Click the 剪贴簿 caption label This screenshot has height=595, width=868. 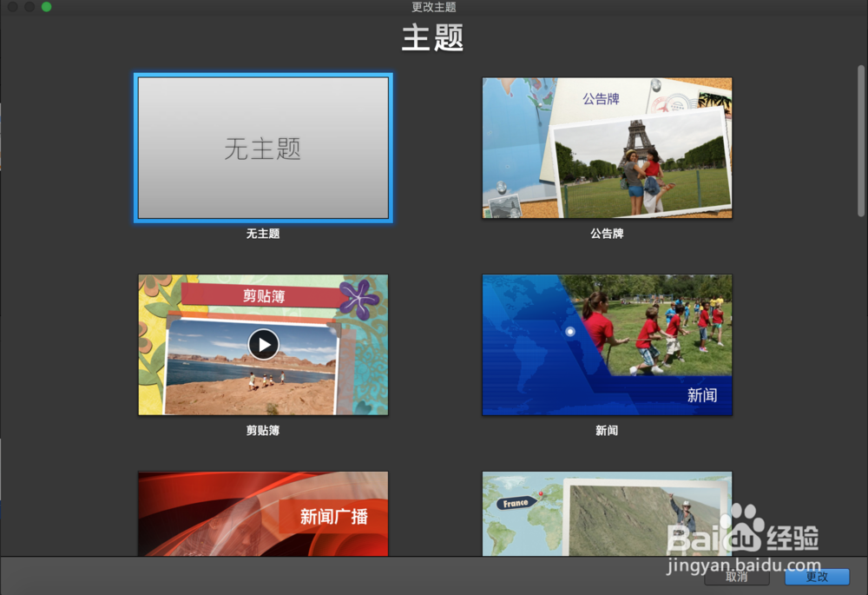pos(263,430)
